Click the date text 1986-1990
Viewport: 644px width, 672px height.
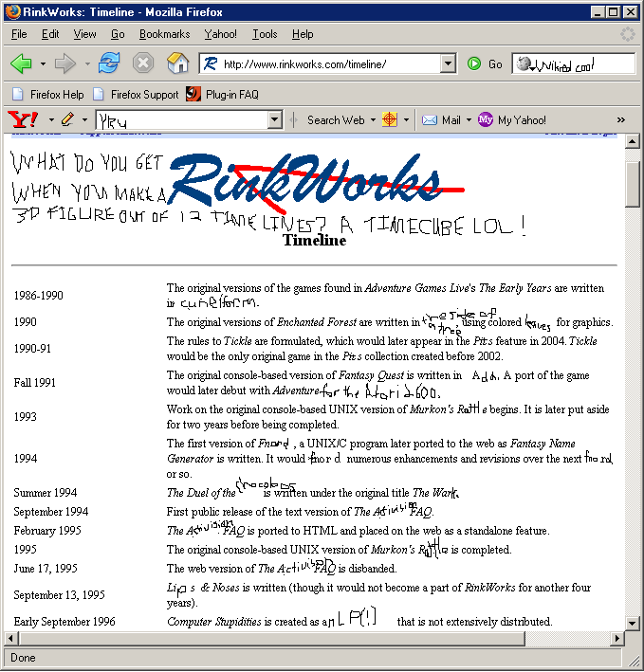(x=39, y=296)
